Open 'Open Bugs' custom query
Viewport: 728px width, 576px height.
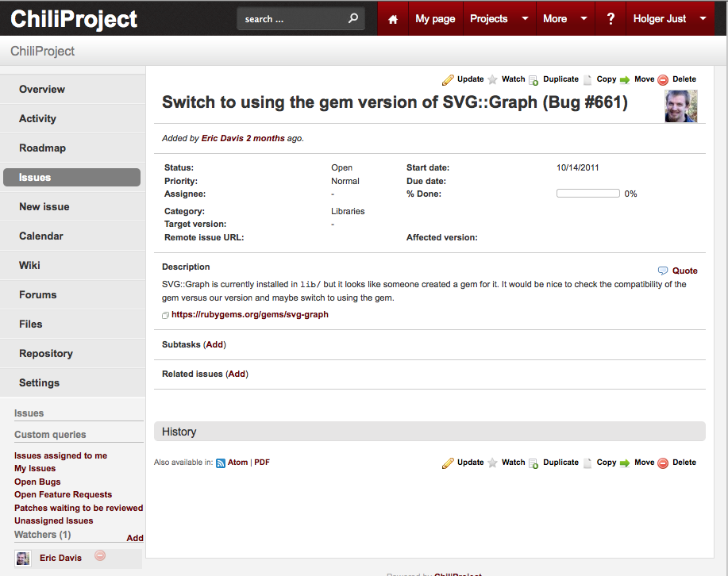(37, 482)
